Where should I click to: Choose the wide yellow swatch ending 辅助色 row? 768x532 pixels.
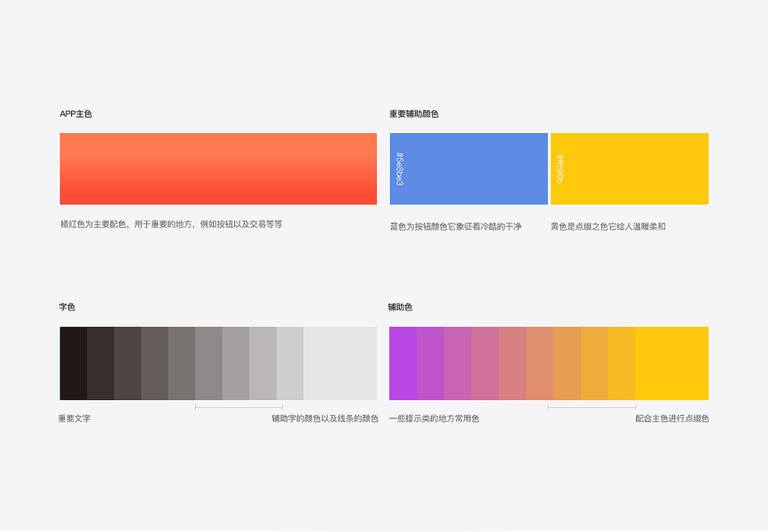click(x=671, y=364)
